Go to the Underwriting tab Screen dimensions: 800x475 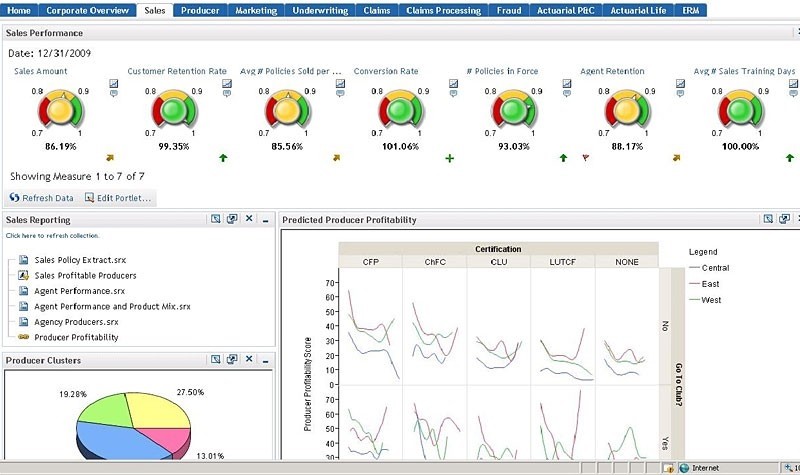coord(320,10)
